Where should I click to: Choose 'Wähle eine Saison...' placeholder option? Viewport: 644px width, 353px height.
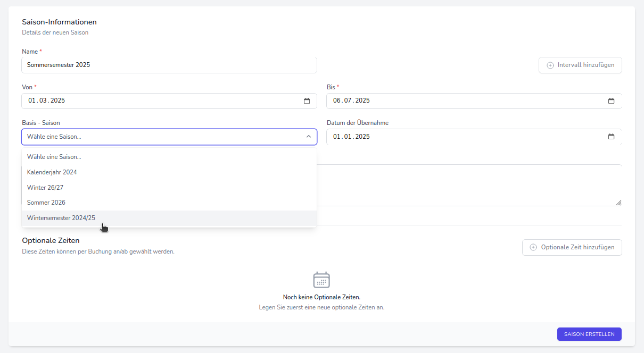(54, 157)
